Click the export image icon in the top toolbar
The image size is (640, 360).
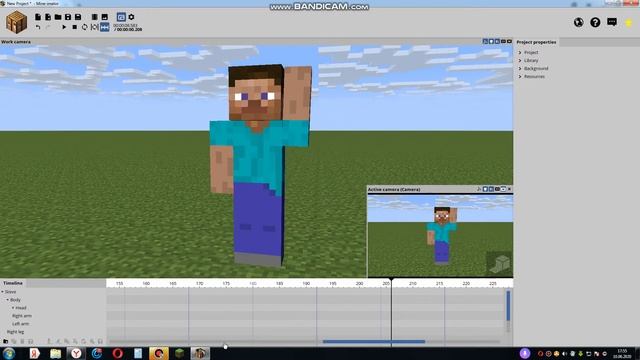click(104, 17)
